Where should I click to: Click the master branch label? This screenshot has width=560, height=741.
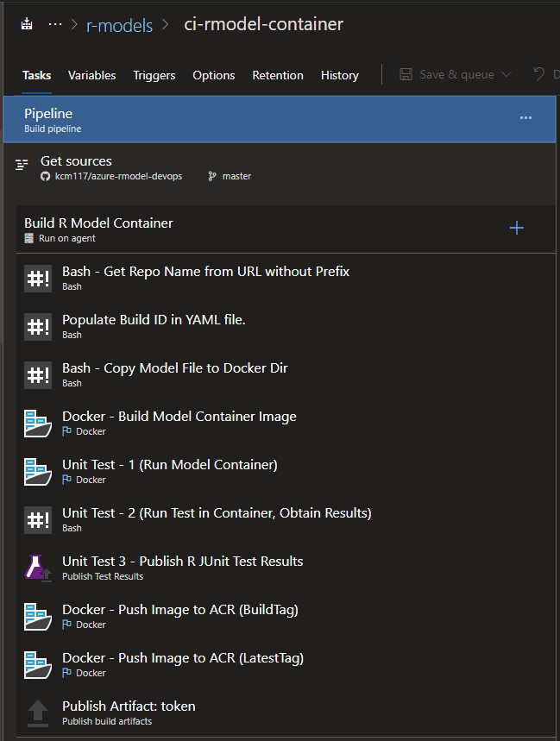pos(236,176)
